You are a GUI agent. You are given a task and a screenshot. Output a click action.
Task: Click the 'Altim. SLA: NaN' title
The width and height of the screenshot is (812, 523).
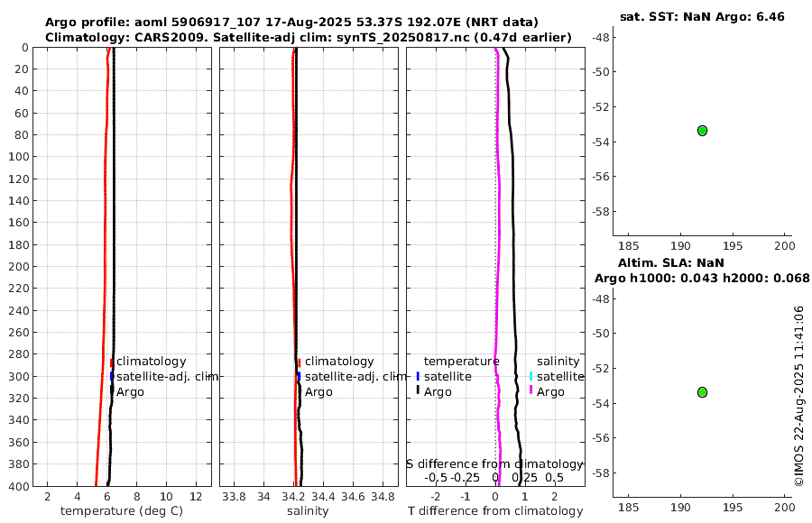pos(671,262)
